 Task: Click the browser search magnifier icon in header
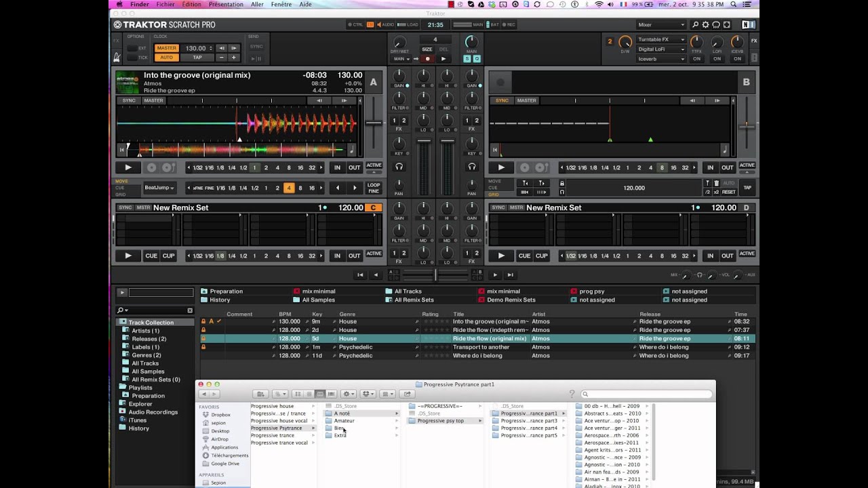696,25
